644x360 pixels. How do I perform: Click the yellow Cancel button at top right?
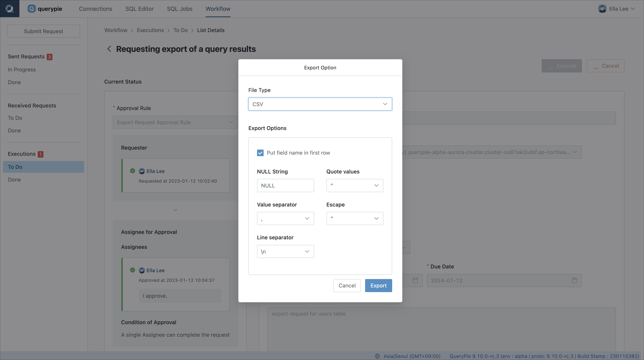(x=605, y=66)
